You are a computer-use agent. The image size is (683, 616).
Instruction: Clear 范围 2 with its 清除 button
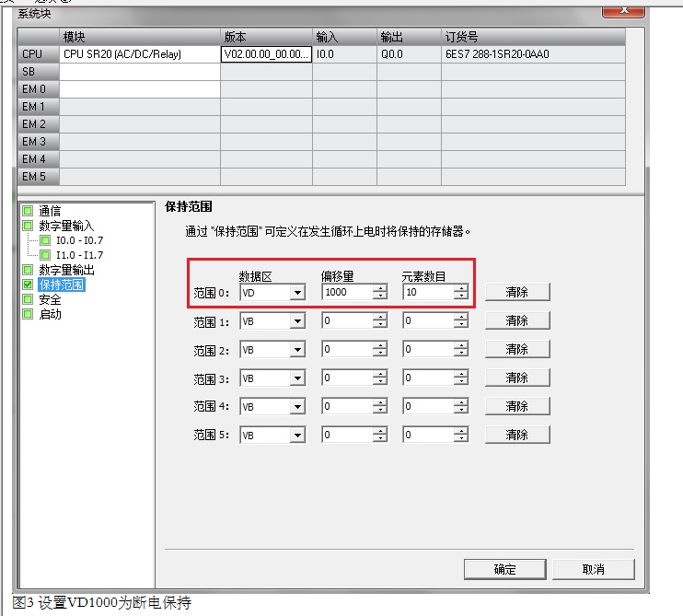pos(517,349)
